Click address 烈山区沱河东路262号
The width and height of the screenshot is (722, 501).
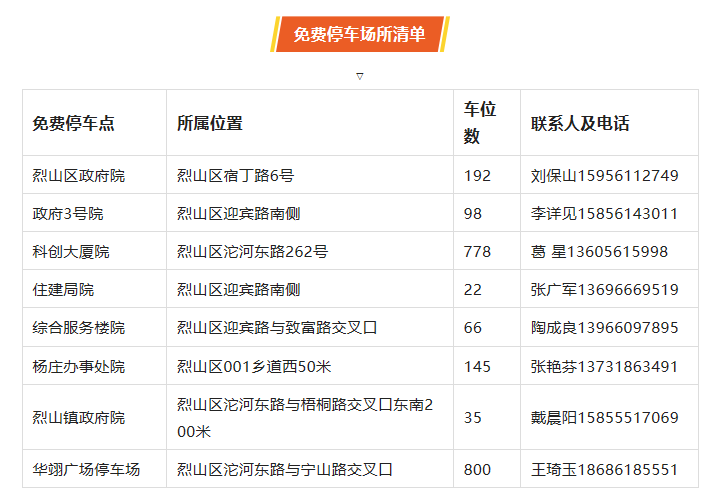point(252,252)
